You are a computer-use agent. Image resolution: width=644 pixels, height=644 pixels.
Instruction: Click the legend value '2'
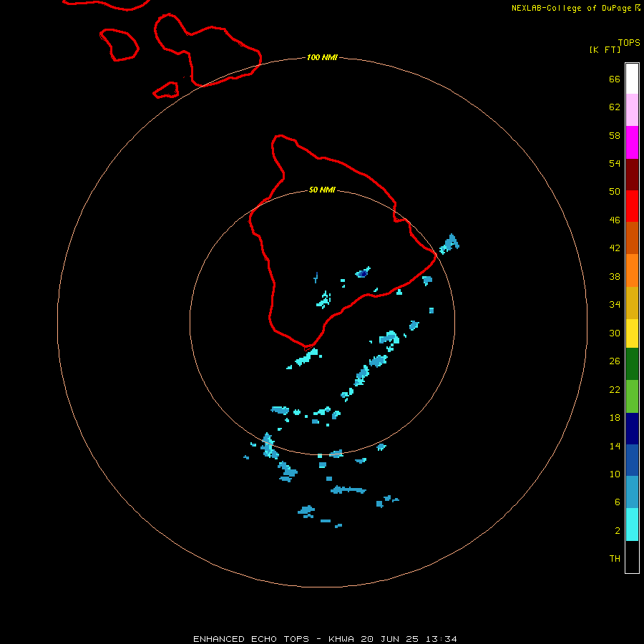tap(617, 531)
